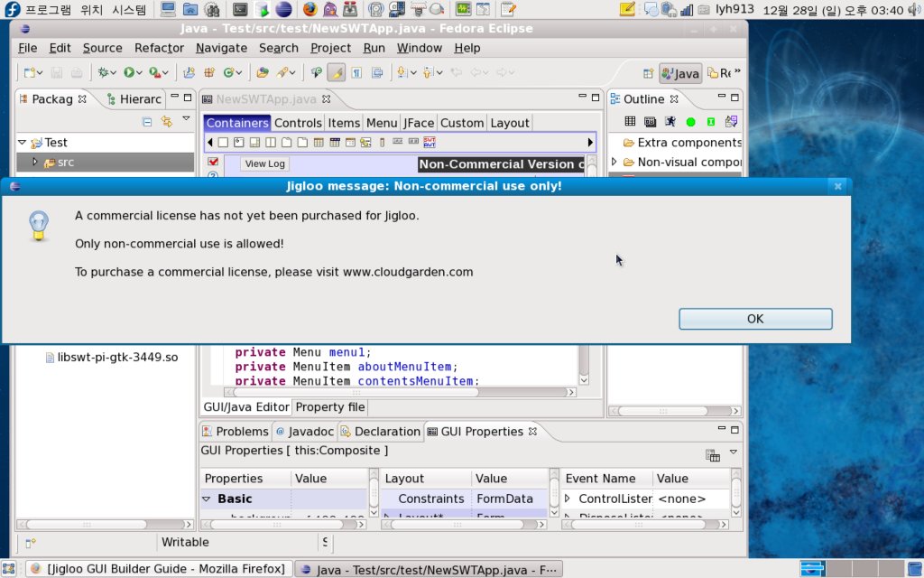The width and height of the screenshot is (924, 578).
Task: Switch to Firefox Jigloo GUI Builder Guide taskbar window
Action: click(x=160, y=569)
